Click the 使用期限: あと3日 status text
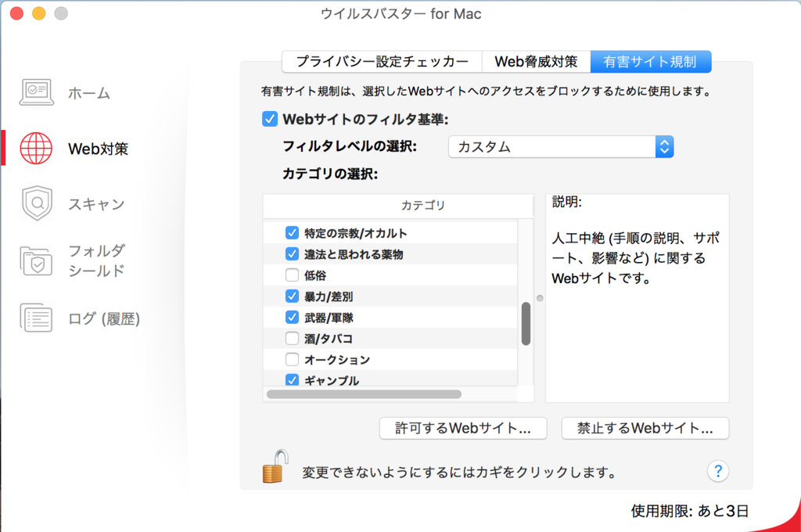Screen dimensions: 801x532 point(690,511)
